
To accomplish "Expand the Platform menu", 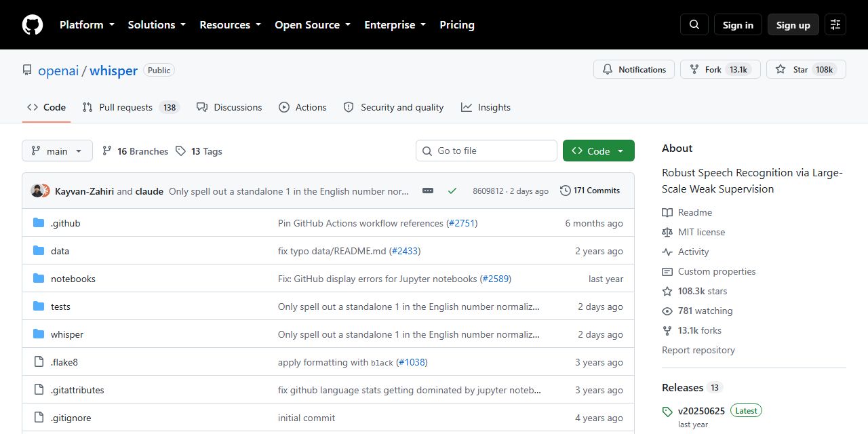I will [x=87, y=24].
